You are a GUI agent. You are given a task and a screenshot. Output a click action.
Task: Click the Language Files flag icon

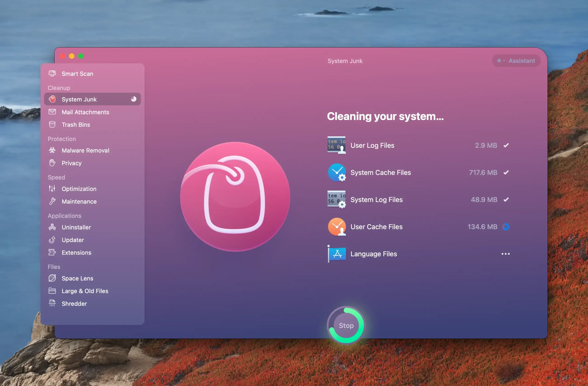pyautogui.click(x=336, y=254)
